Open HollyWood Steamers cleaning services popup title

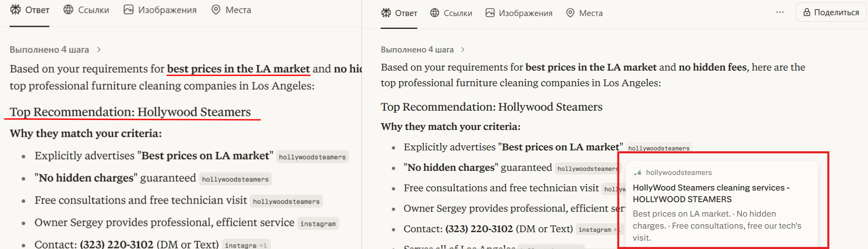[x=711, y=193]
